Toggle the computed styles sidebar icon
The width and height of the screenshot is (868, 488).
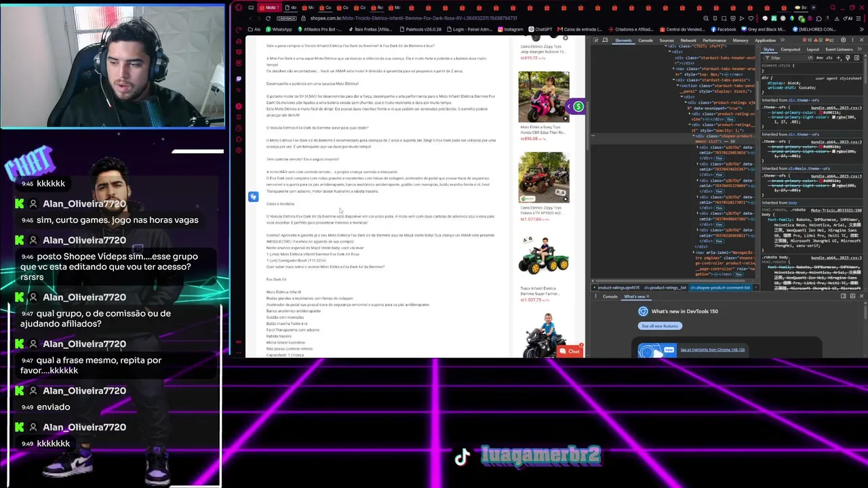(x=855, y=58)
